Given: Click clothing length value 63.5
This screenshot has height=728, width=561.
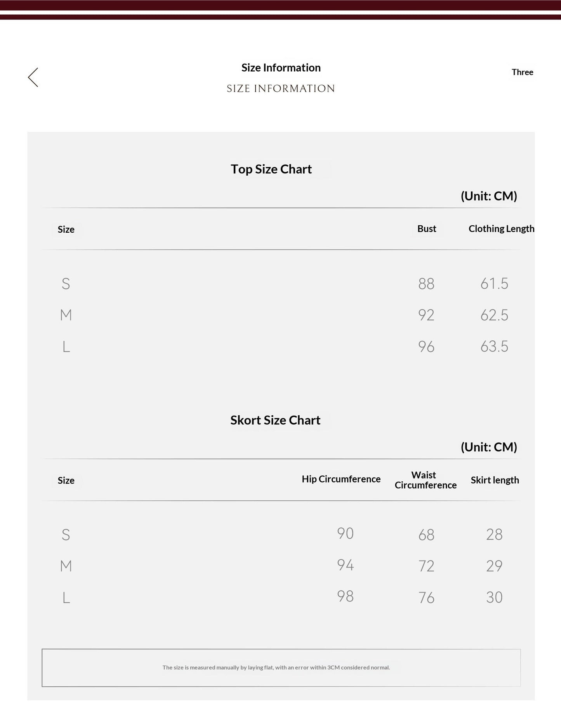Looking at the screenshot, I should pos(494,347).
